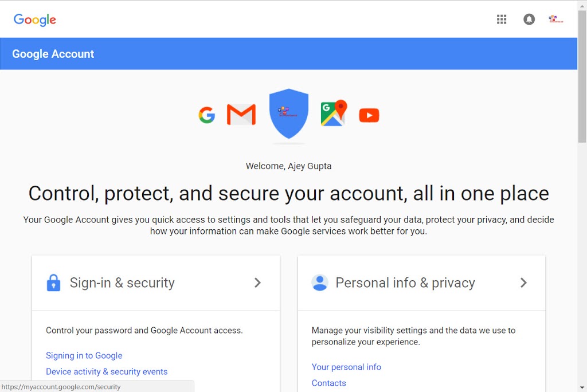Open the Personal info & privacy heading
The height and width of the screenshot is (392, 587).
405,283
